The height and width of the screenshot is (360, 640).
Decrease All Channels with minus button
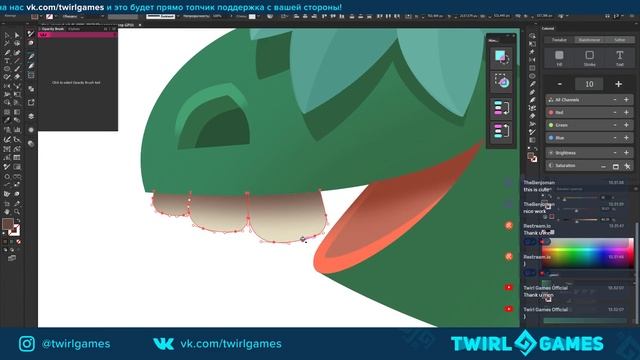(x=615, y=100)
